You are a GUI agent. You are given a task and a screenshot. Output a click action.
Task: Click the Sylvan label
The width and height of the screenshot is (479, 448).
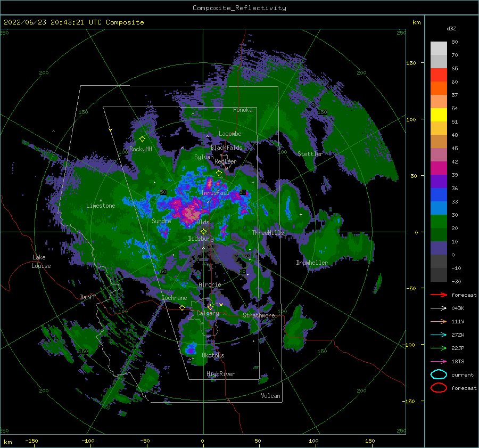[x=204, y=157]
